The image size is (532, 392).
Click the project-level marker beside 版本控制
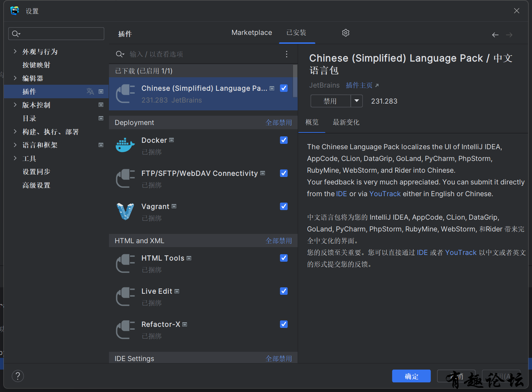coord(101,105)
